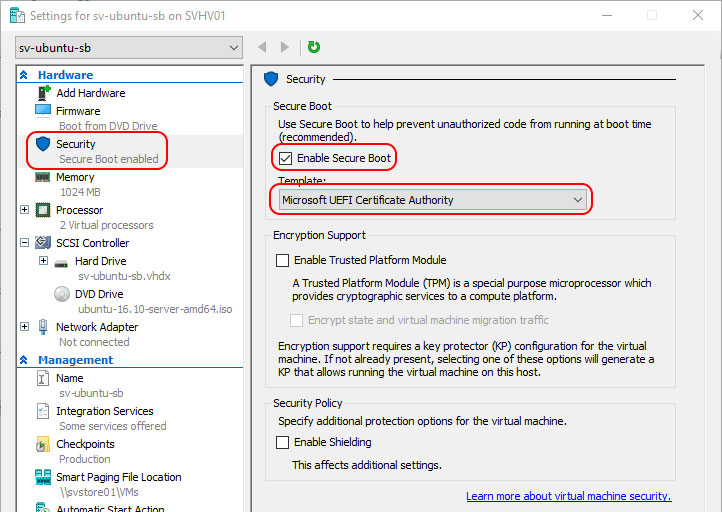
Task: Collapse the SCSI Controller node
Action: coord(24,243)
